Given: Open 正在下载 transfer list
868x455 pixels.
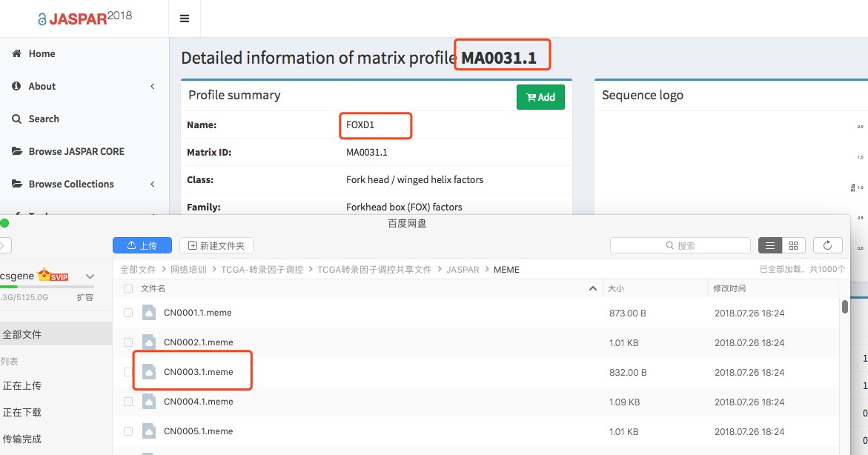Looking at the screenshot, I should click(22, 412).
